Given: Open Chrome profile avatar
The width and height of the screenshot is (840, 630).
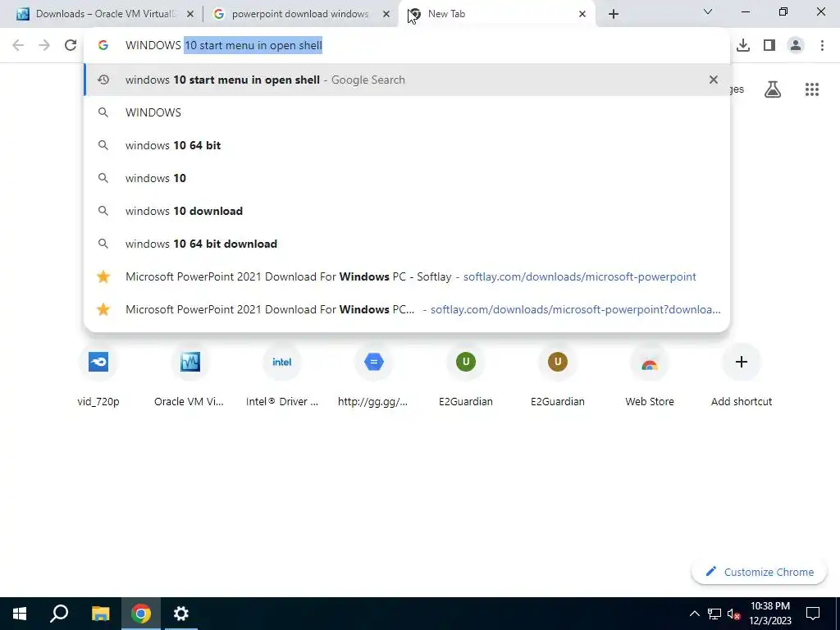Looking at the screenshot, I should (796, 45).
